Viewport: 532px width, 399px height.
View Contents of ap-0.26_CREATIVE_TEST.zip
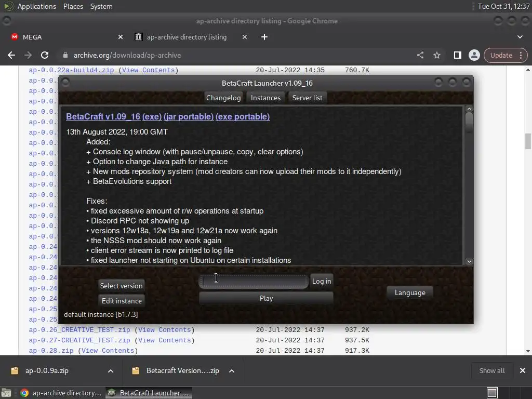point(165,330)
